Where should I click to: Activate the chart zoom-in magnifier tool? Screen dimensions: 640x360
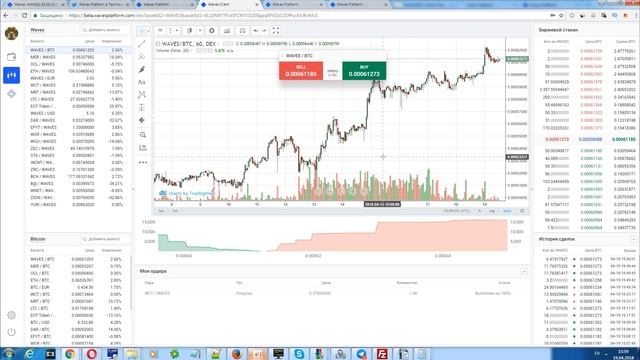(142, 135)
